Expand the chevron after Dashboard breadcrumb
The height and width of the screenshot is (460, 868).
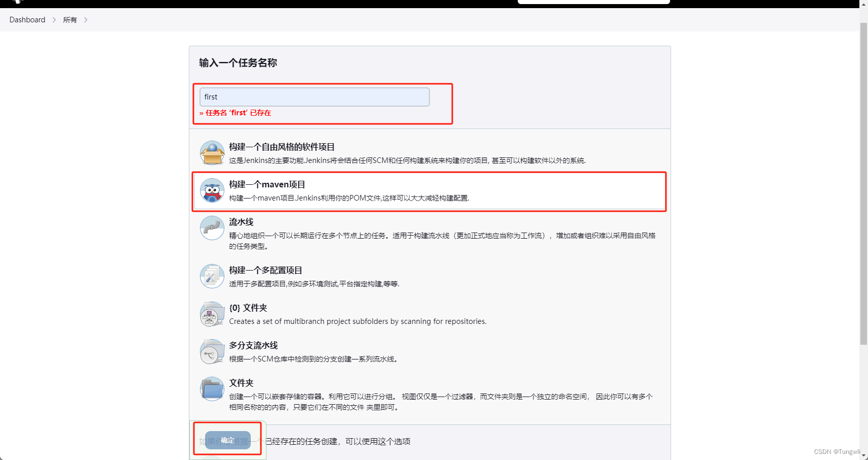[54, 20]
